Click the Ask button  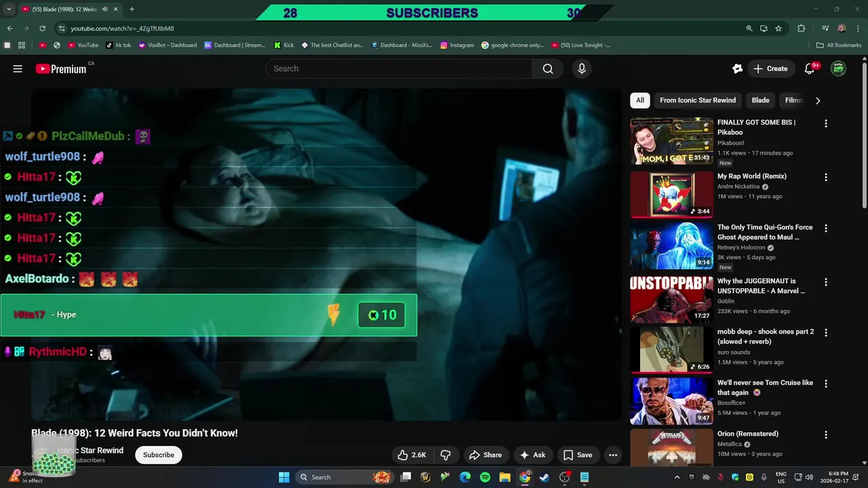[532, 455]
